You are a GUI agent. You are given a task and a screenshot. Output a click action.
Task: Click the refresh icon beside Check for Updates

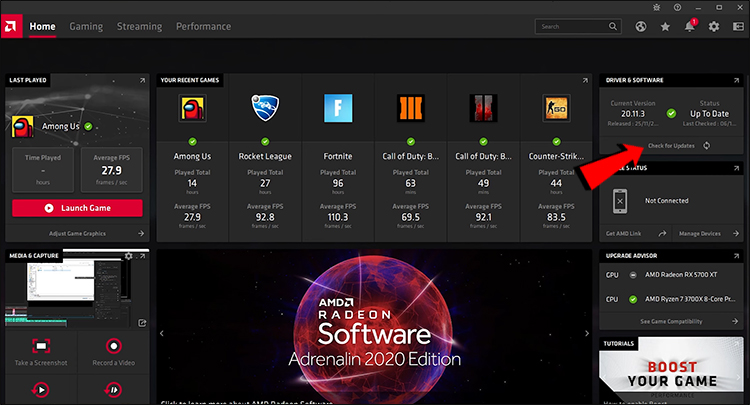(706, 145)
